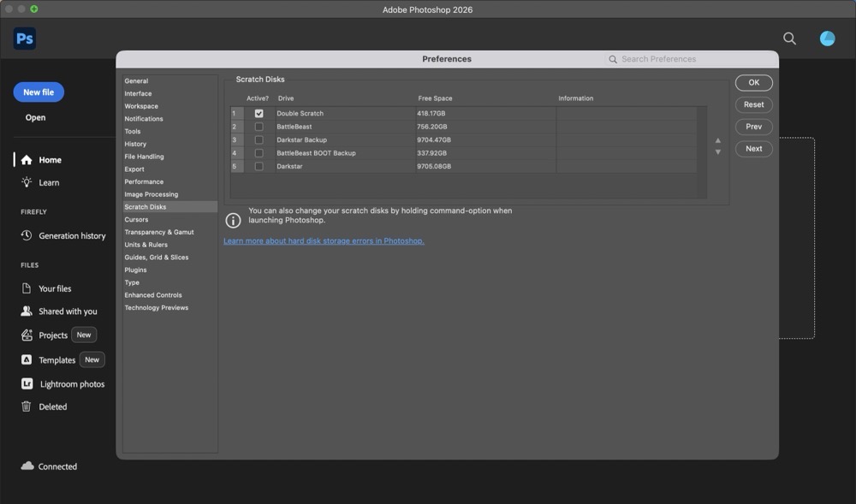Enable the Darkstar Backup scratch disk checkbox
Screen dimensions: 856x504
259,139
